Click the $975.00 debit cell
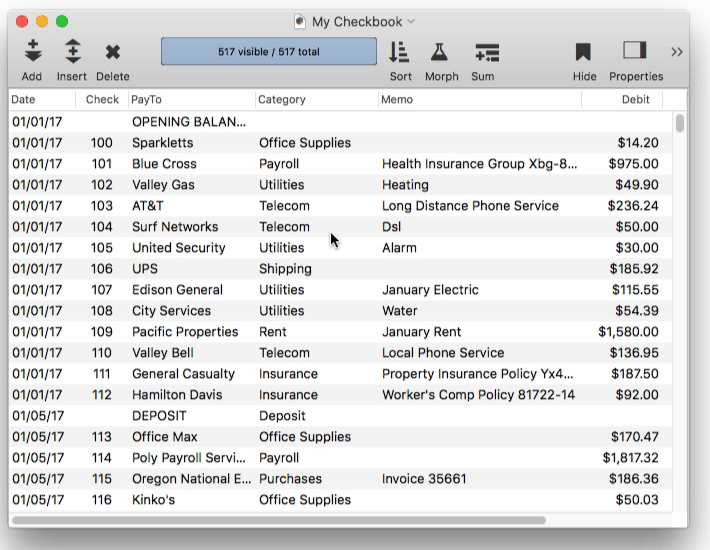The height and width of the screenshot is (550, 710). tap(633, 163)
